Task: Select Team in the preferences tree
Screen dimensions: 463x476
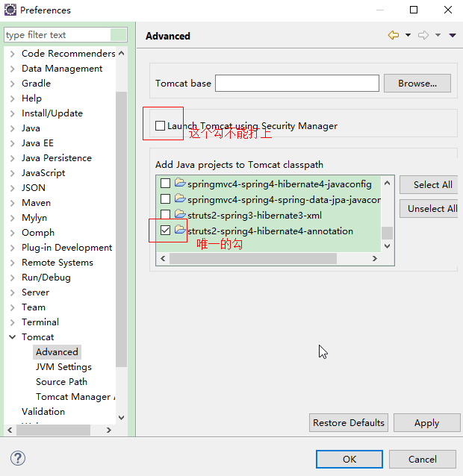Action: (34, 307)
